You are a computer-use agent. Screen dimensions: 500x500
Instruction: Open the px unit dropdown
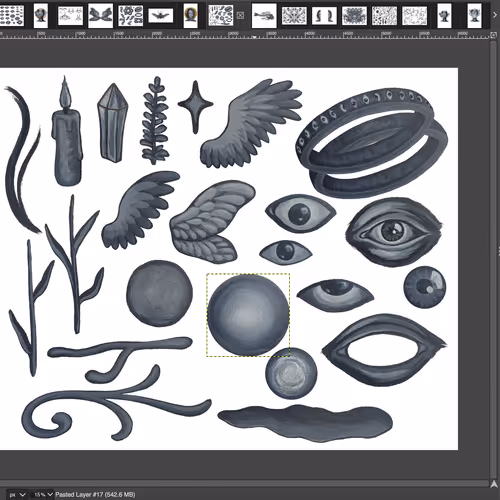[x=17, y=494]
